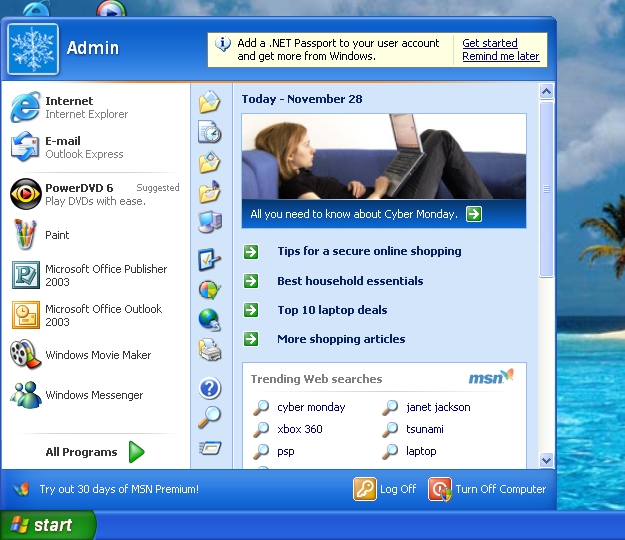This screenshot has width=625, height=540.
Task: Search trending term tsunami
Action: click(x=425, y=429)
